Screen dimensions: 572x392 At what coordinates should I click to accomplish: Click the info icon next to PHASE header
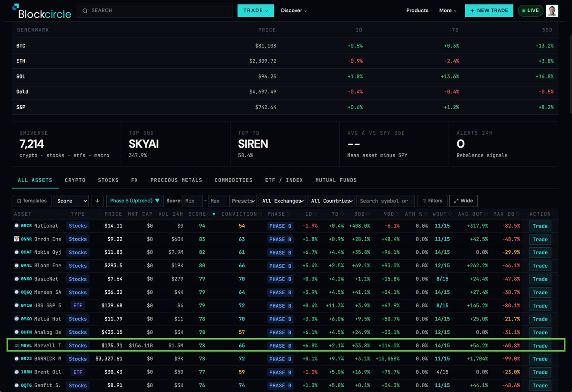pos(288,214)
